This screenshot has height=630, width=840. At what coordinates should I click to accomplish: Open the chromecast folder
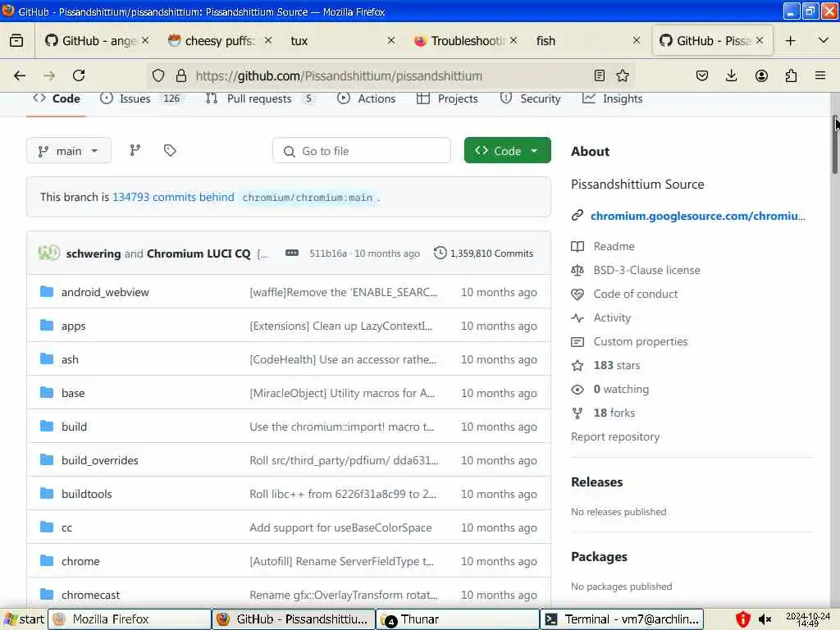point(90,595)
